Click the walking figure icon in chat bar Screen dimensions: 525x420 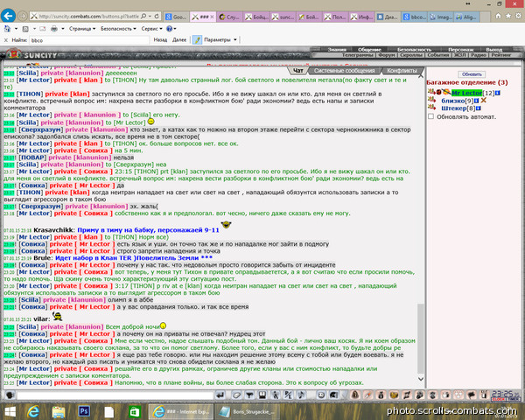[x=276, y=395]
